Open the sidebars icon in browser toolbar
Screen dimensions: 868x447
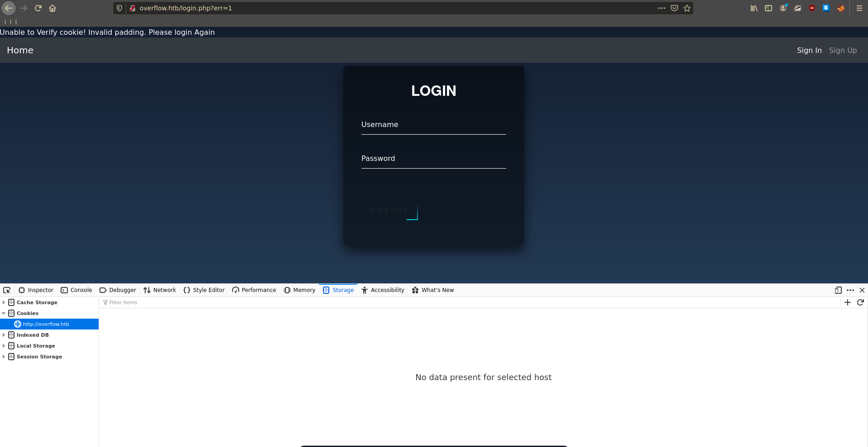768,8
